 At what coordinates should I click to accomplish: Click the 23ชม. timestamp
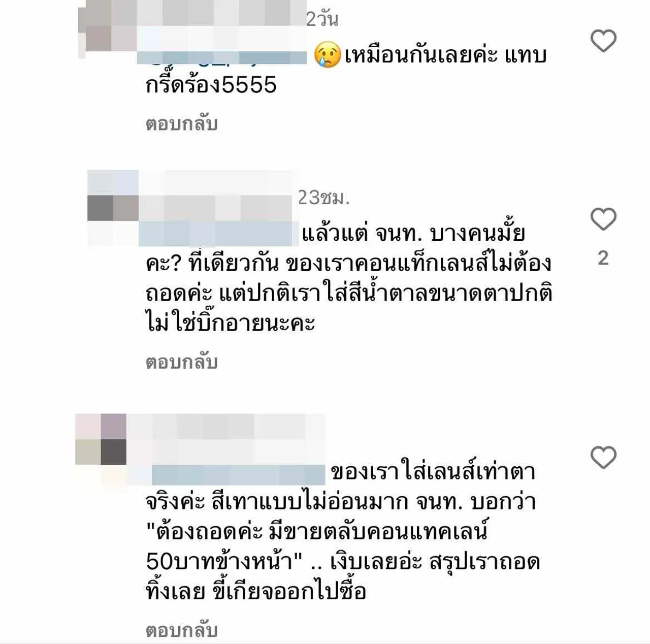tap(324, 197)
